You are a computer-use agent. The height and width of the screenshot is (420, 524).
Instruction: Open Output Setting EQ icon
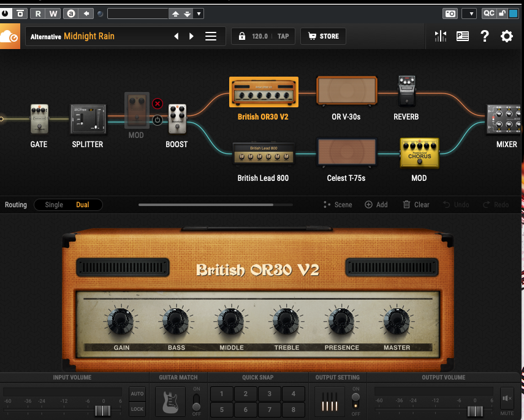(330, 402)
